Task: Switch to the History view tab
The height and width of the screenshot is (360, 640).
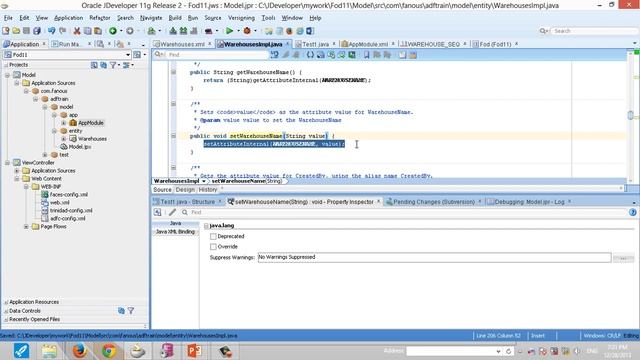Action: point(208,189)
